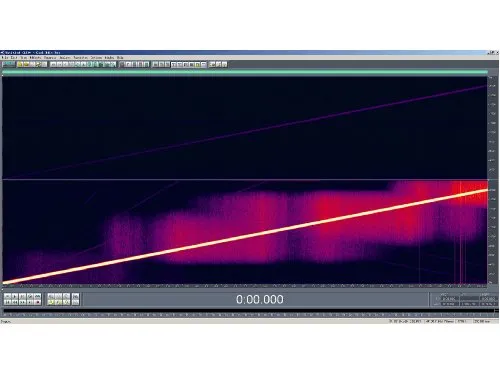Viewport: 500px width, 375px height.
Task: Click the level meter bar at the bottom
Action: tap(248, 310)
